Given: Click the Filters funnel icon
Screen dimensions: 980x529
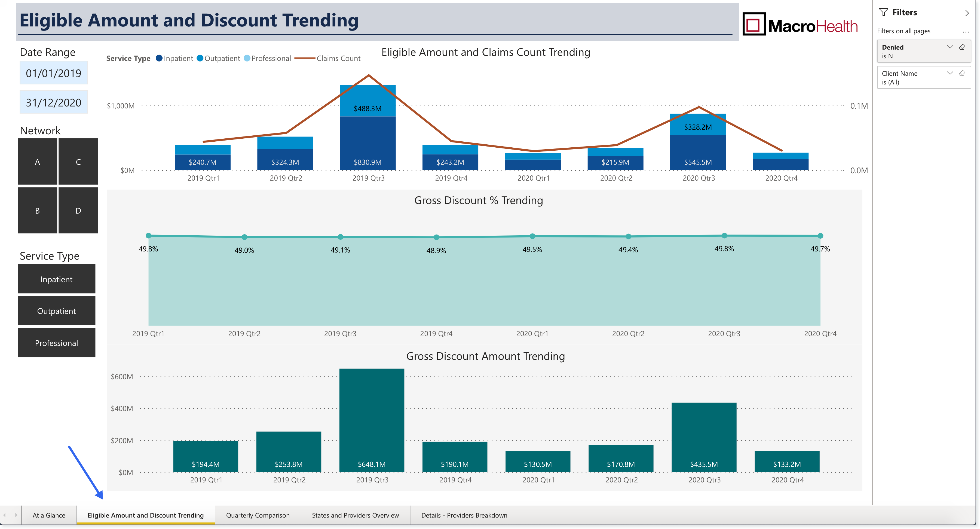Looking at the screenshot, I should [883, 13].
